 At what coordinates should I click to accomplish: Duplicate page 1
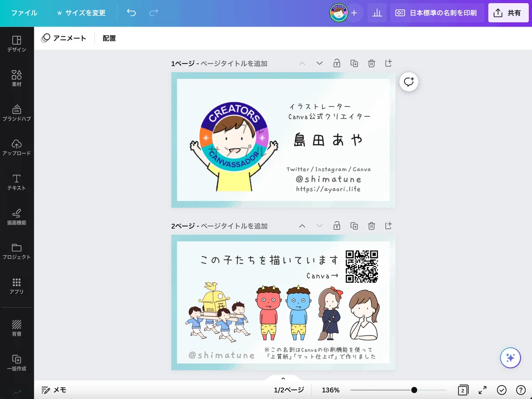click(354, 63)
